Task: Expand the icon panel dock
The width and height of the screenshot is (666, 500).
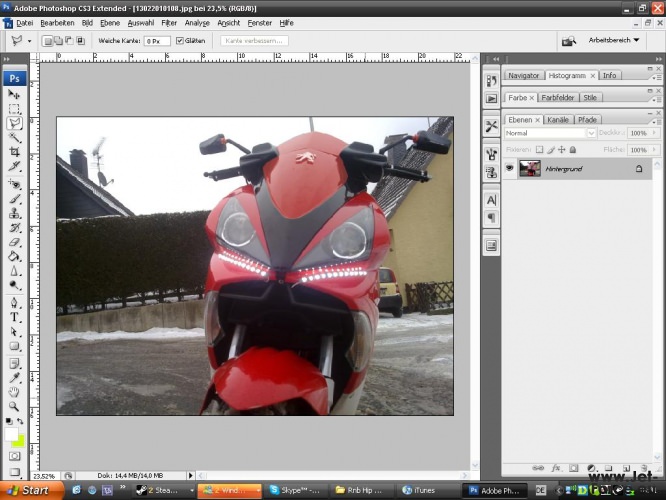Action: click(x=495, y=59)
